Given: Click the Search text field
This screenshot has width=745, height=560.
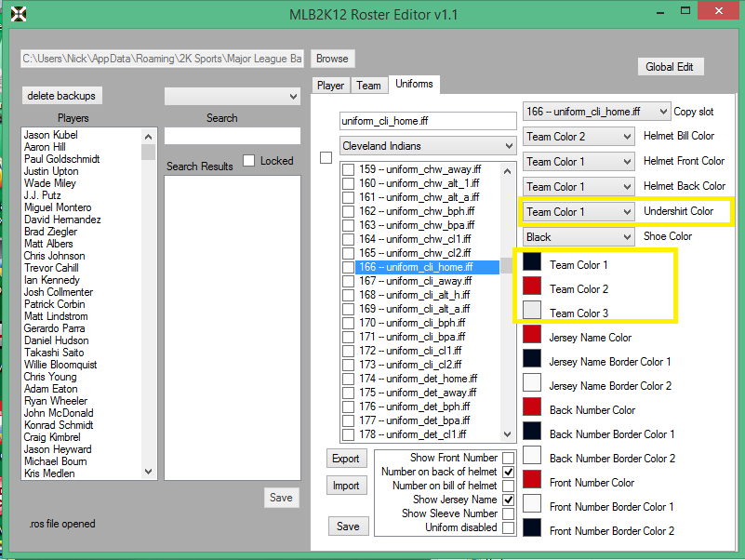Looking at the screenshot, I should [233, 136].
